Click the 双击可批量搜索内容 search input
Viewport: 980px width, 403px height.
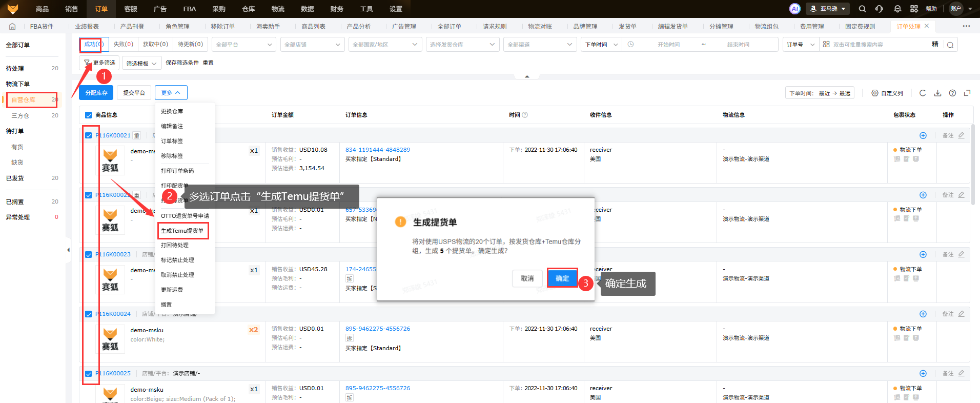coord(879,45)
